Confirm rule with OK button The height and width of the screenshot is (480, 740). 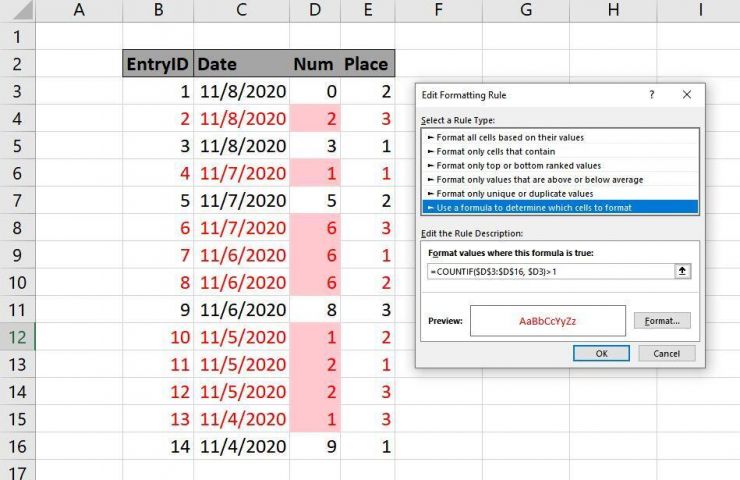pos(601,354)
